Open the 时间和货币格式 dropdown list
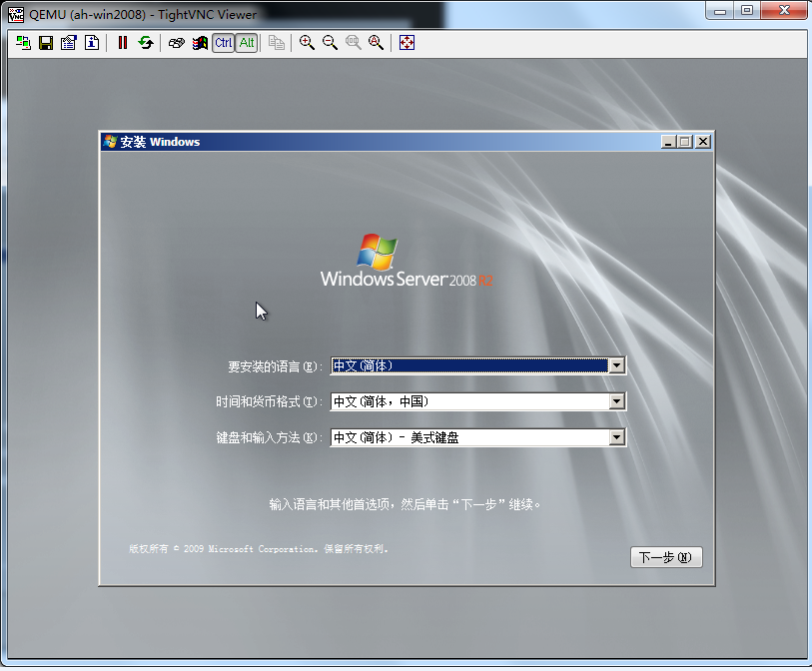This screenshot has width=812, height=671. (617, 401)
